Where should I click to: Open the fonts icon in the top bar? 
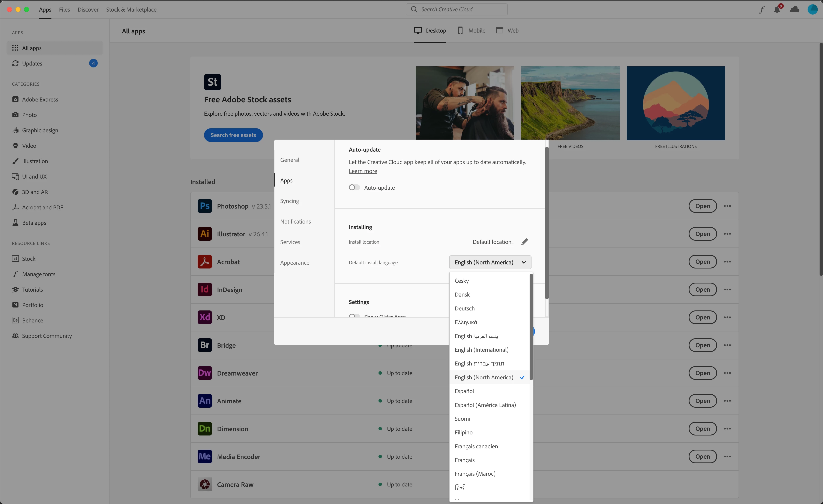pos(761,9)
